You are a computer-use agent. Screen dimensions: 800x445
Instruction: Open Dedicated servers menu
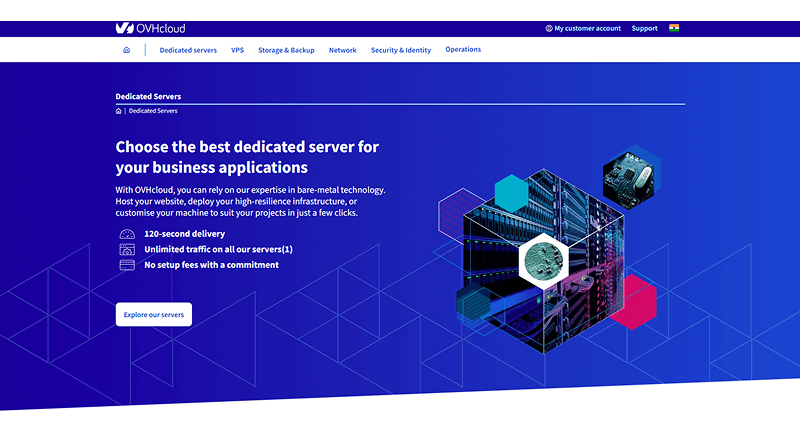188,50
